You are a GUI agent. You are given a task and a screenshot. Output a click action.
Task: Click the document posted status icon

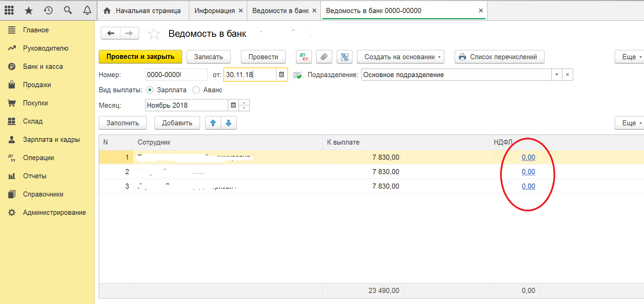297,75
